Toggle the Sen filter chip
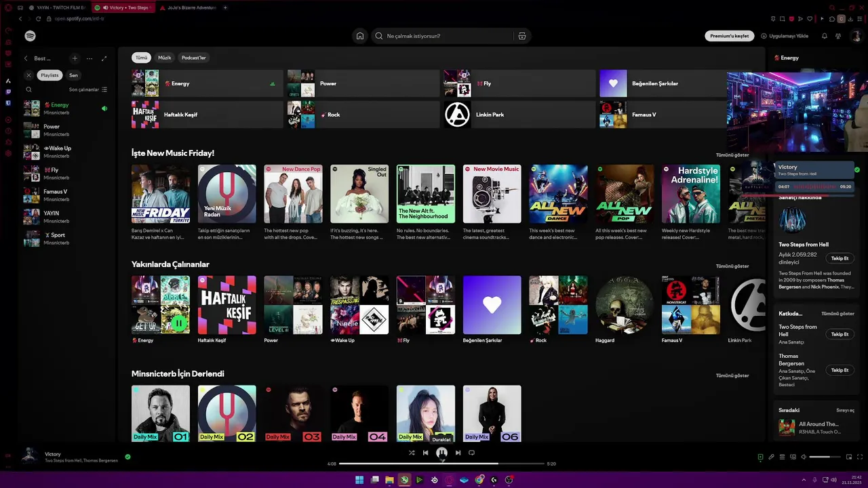Viewport: 868px width, 488px height. point(73,75)
